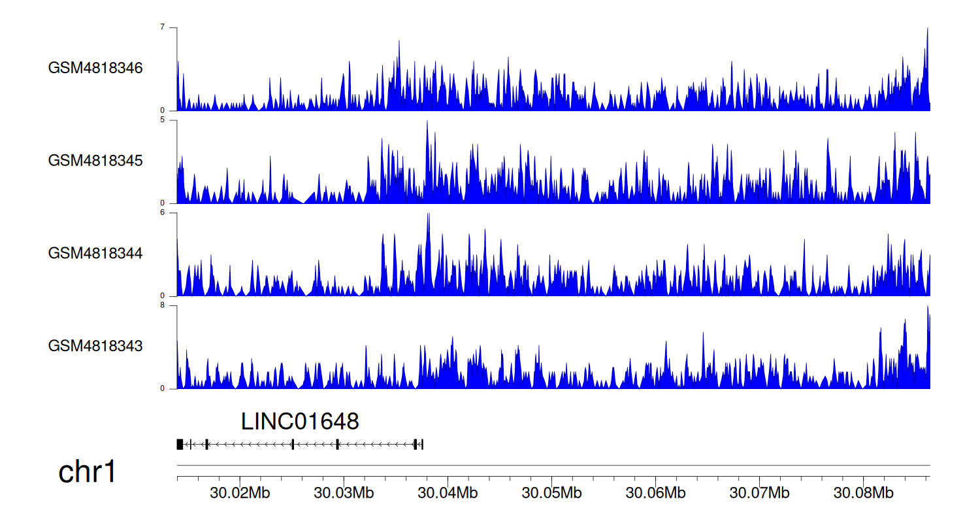Image resolution: width=980 pixels, height=510 pixels.
Task: Click the large leftmost exon block of LINC01648
Action: tap(180, 445)
